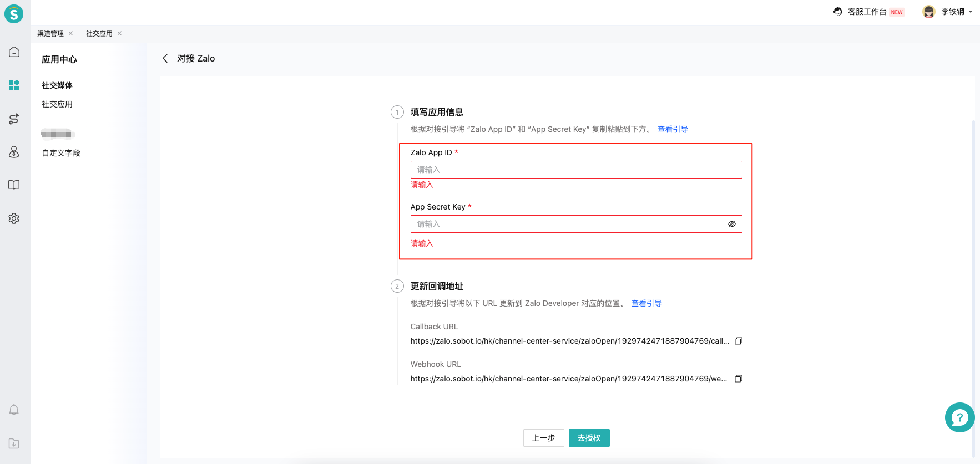Click the blurred sidebar menu item

coord(58,134)
